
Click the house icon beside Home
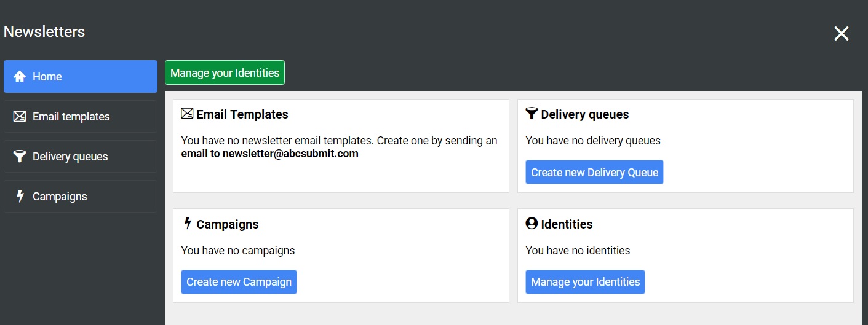(20, 77)
